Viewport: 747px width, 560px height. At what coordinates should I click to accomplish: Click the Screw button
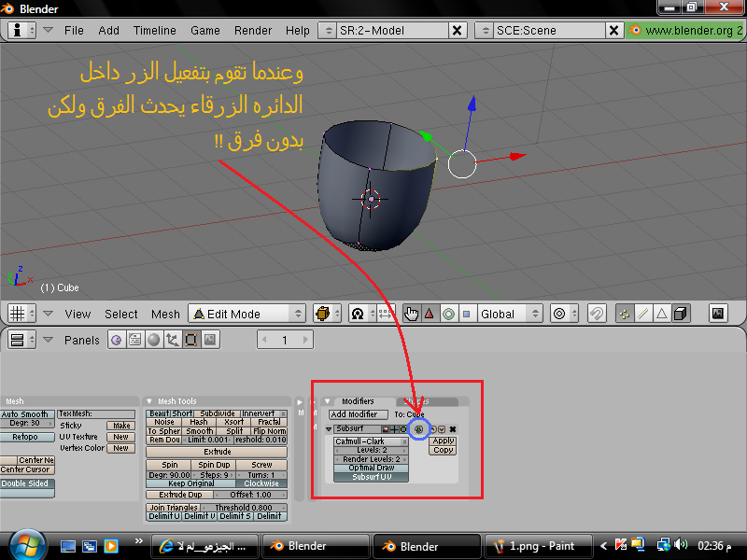coord(261,465)
